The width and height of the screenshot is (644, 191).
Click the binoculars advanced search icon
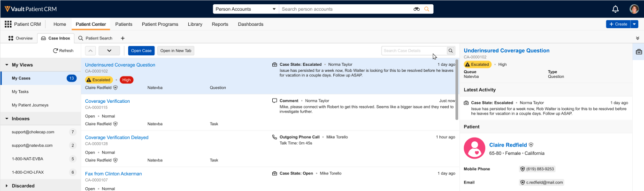(x=416, y=9)
